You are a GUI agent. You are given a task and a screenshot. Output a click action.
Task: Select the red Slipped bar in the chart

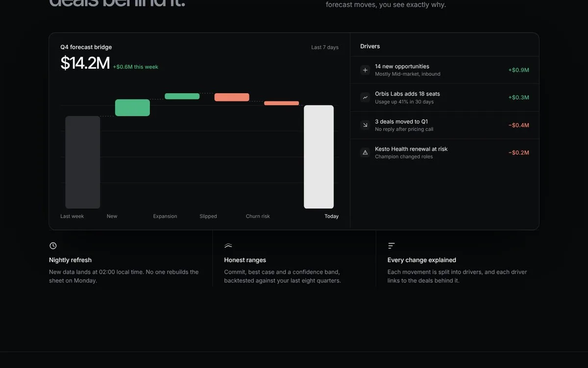point(232,97)
